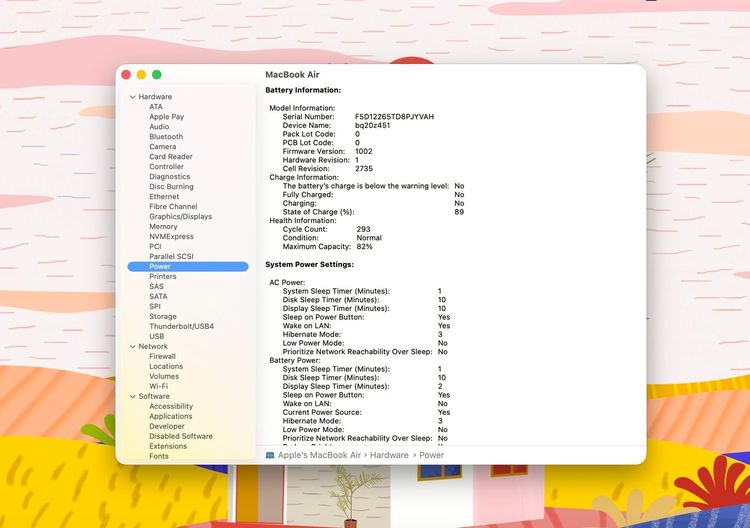Select Thunderbolt/USB4 in the sidebar

[x=181, y=327]
